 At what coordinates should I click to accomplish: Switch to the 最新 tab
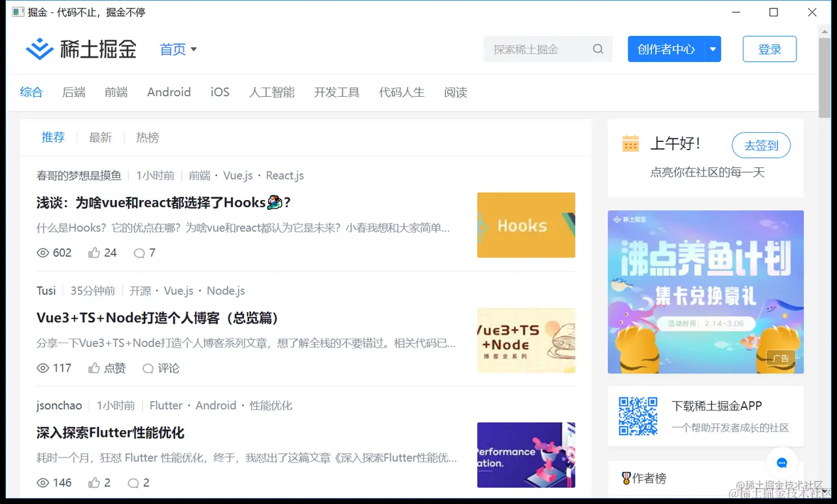pyautogui.click(x=101, y=137)
